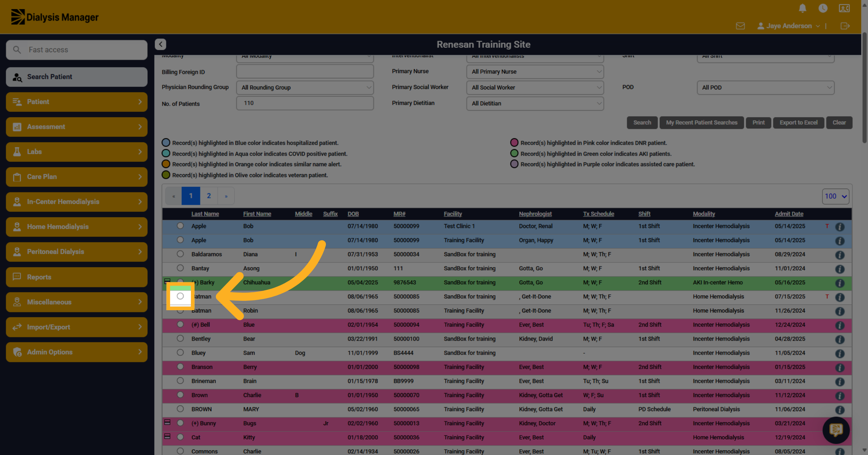Screen dimensions: 868x455
Task: Select radio button for Bell Blue
Action: point(180,324)
